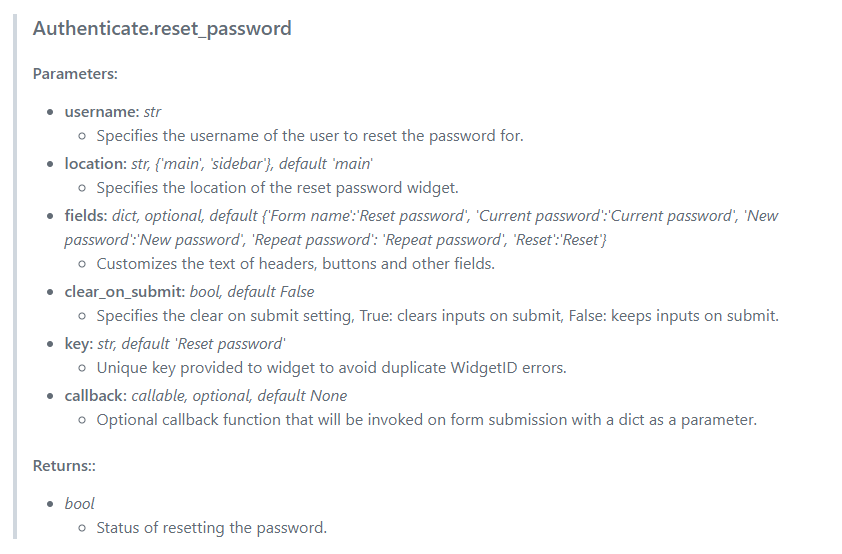Click the Parameters: label
Screen dimensions: 842x554
point(75,74)
